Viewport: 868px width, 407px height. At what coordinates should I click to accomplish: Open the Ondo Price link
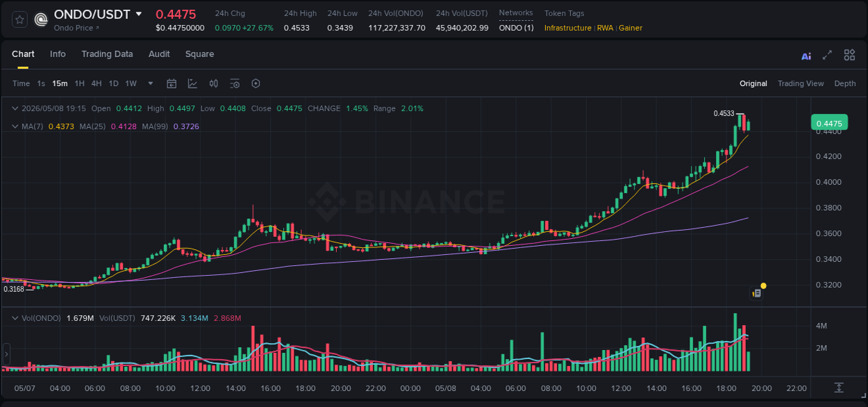[x=76, y=28]
